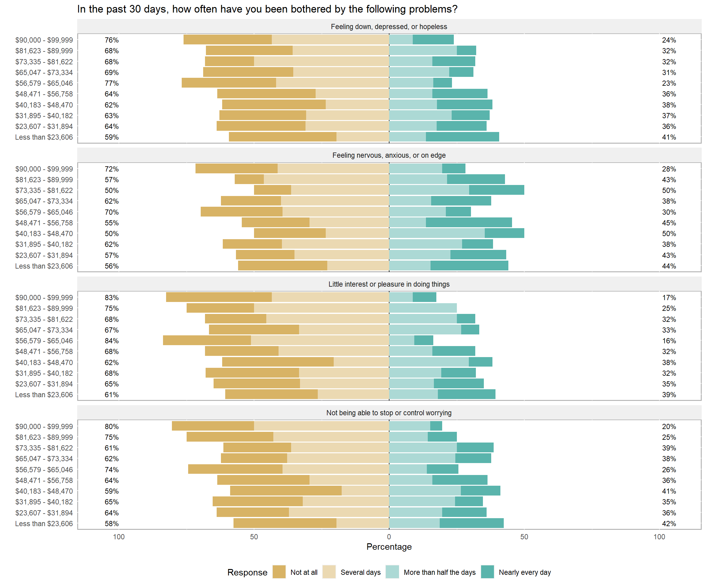This screenshot has height=588, width=706.
Task: Click the 77% percentage label
Action: 111,83
